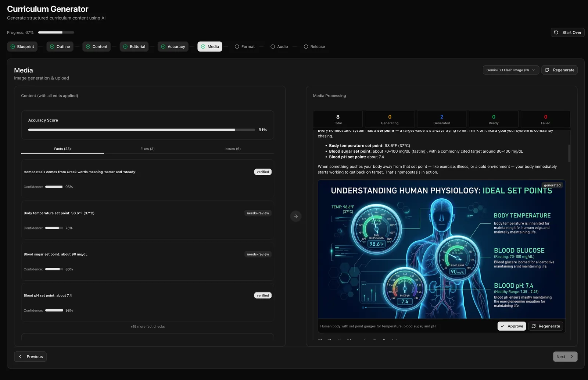
Task: Click the Media step check icon
Action: (203, 47)
